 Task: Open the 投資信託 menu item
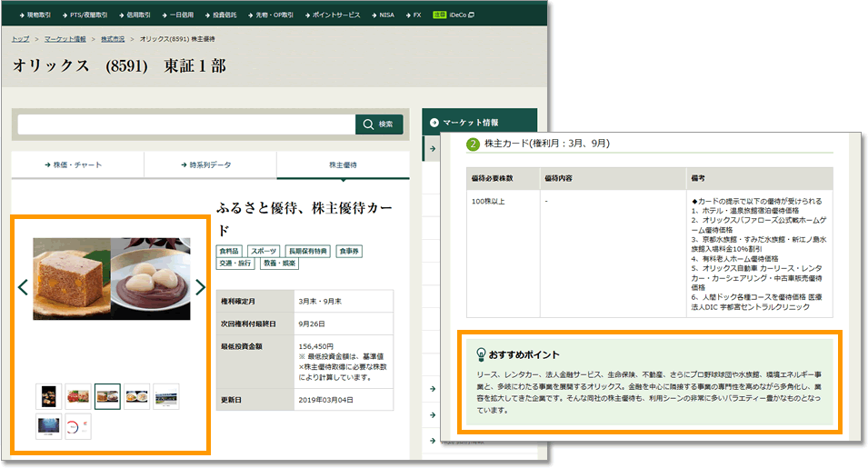coord(220,15)
